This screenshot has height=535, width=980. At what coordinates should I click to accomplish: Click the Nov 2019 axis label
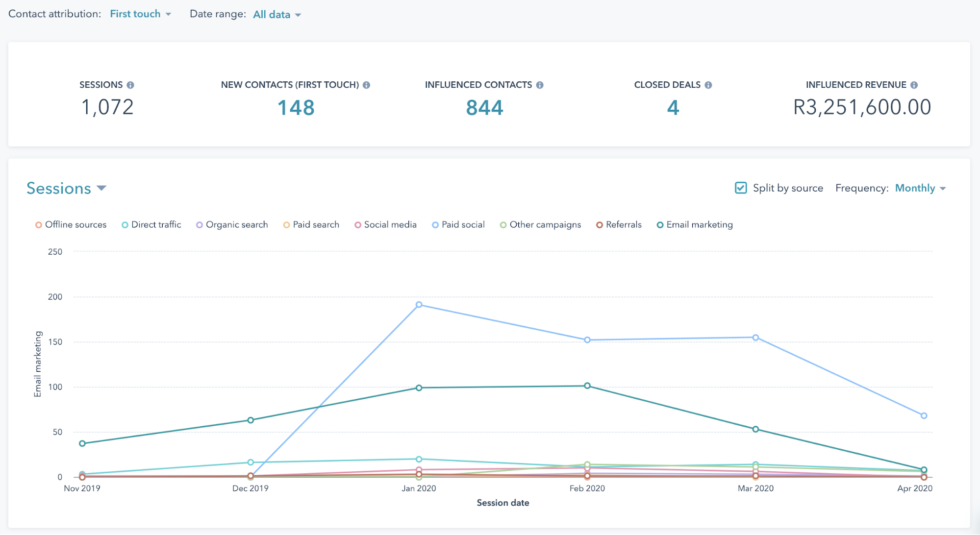[x=82, y=488]
